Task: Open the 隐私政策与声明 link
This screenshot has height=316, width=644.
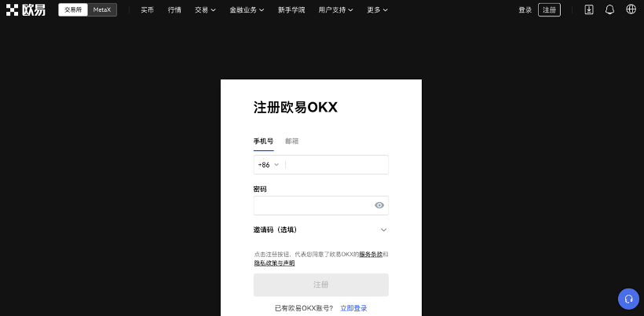Action: pos(274,263)
